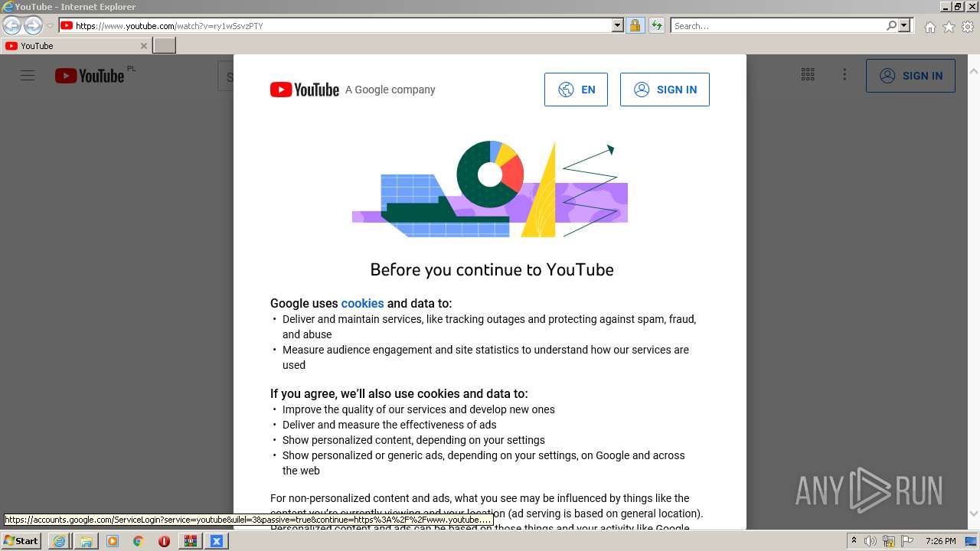
Task: Close the YouTube tab
Action: (143, 46)
